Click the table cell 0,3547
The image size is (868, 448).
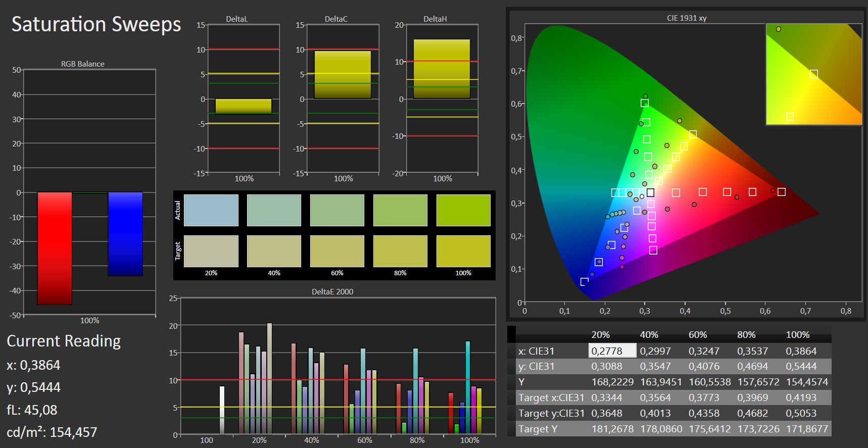point(655,366)
